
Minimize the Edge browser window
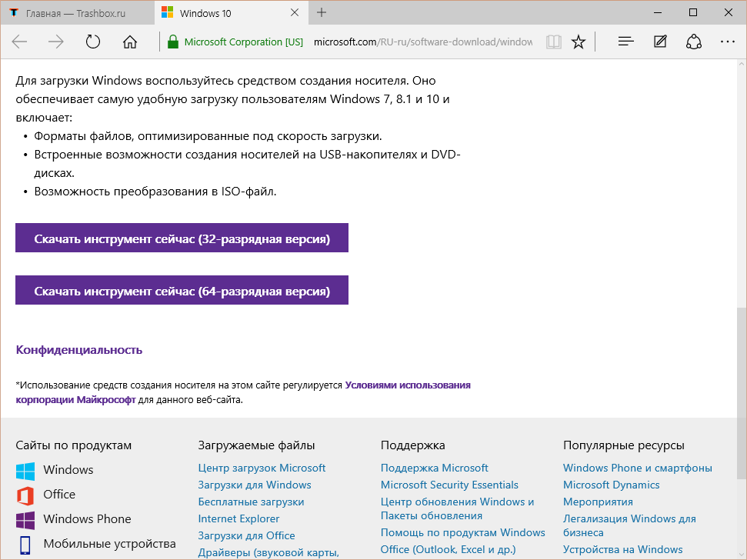pyautogui.click(x=658, y=13)
